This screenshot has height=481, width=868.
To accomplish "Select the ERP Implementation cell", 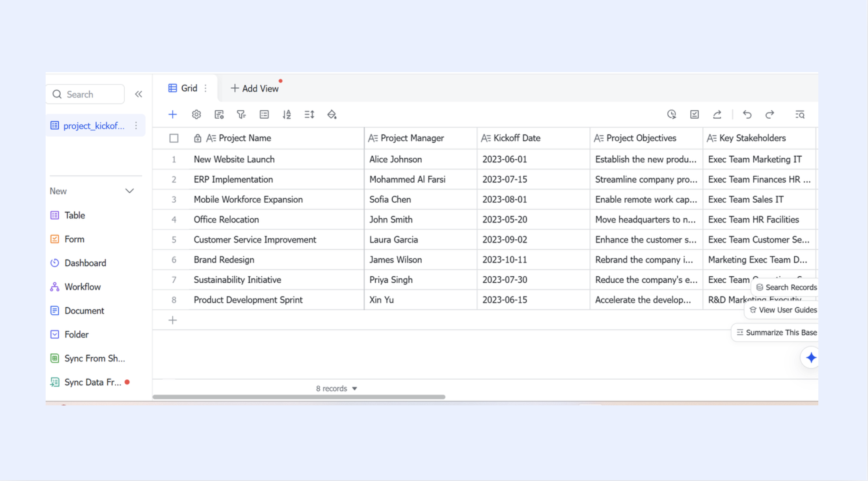I will pos(276,179).
